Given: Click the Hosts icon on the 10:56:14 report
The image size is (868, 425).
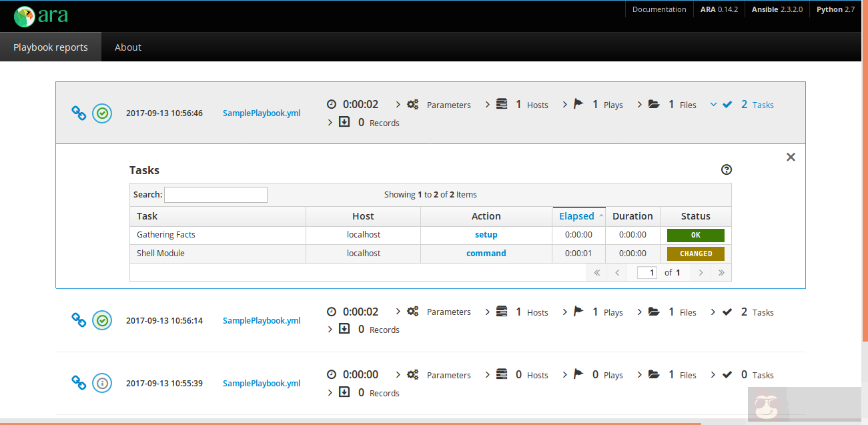Looking at the screenshot, I should pos(502,312).
